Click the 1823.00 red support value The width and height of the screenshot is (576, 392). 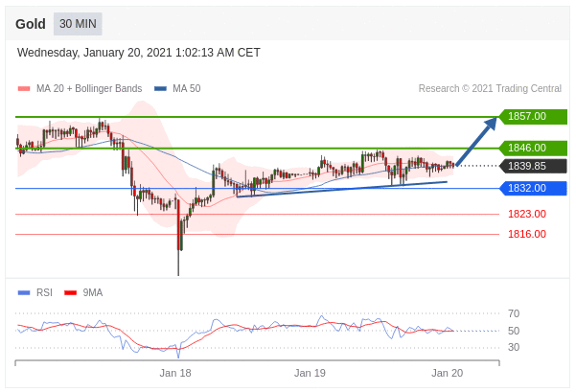click(x=527, y=214)
